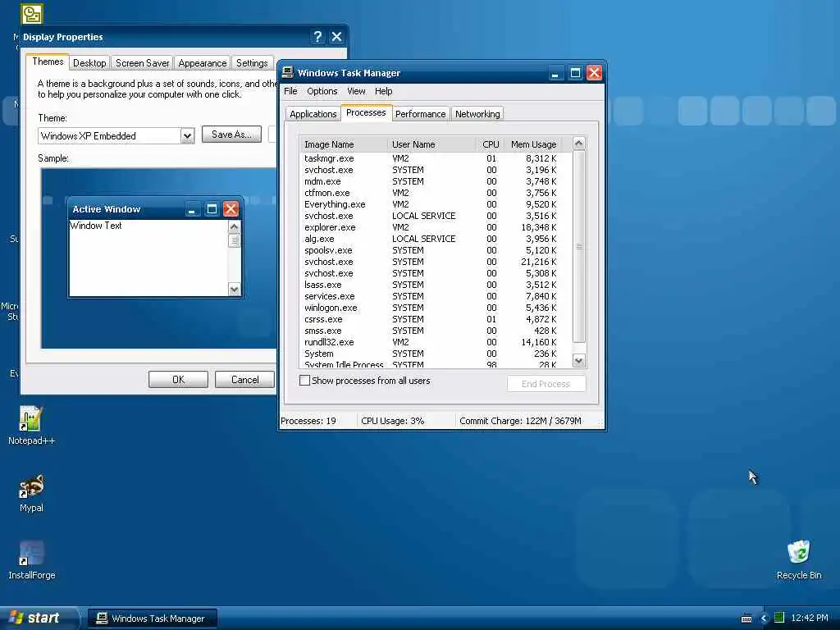Select the System process row

point(436,354)
